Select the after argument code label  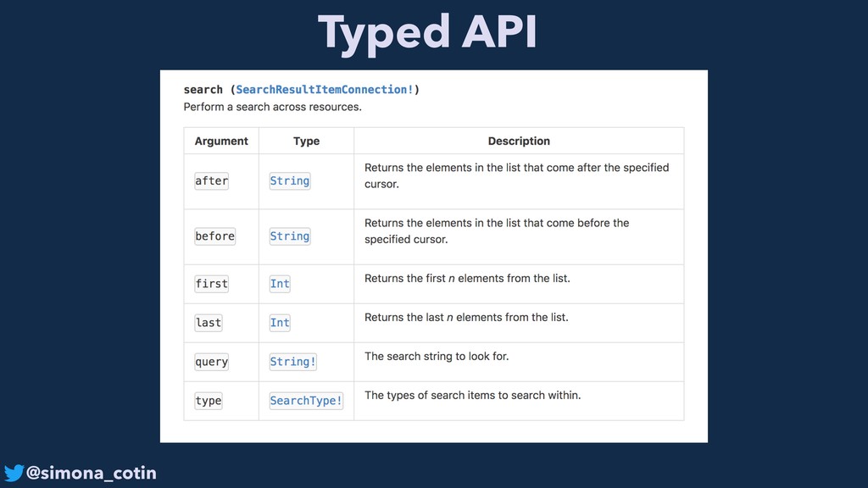[211, 180]
